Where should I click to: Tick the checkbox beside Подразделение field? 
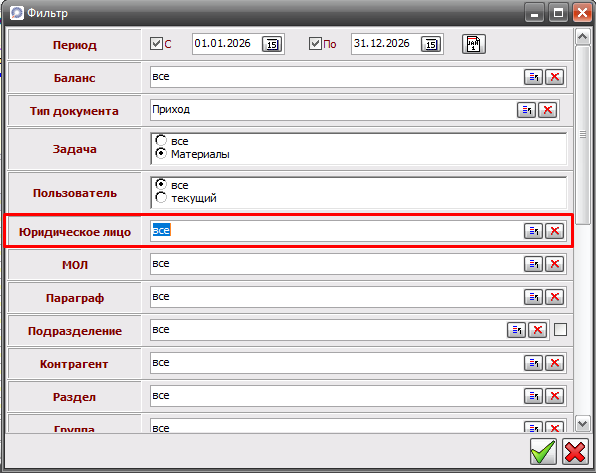click(x=560, y=330)
